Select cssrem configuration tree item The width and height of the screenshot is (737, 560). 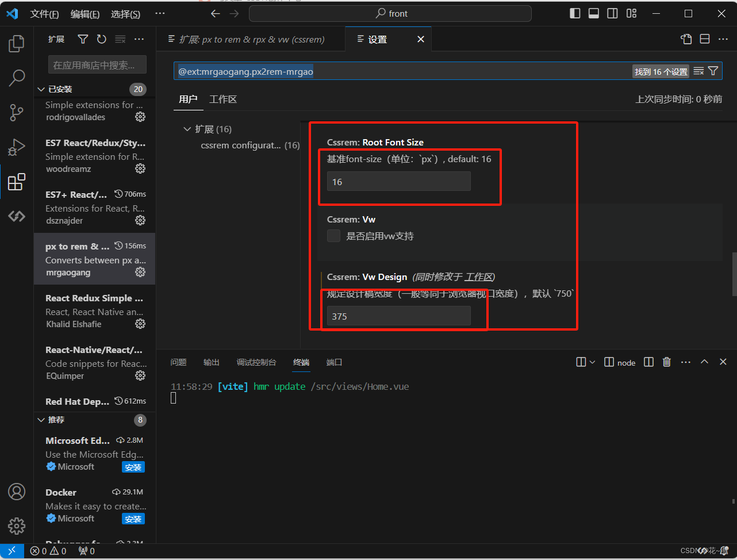pos(250,145)
